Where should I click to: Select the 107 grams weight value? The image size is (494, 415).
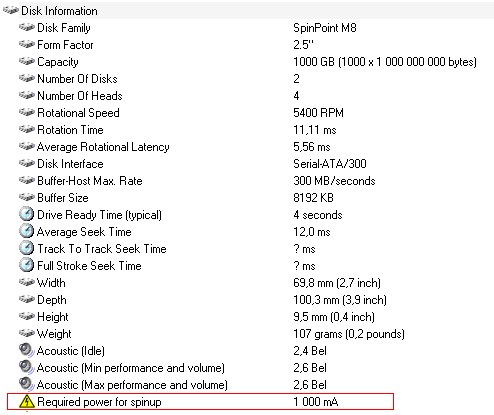(x=349, y=334)
